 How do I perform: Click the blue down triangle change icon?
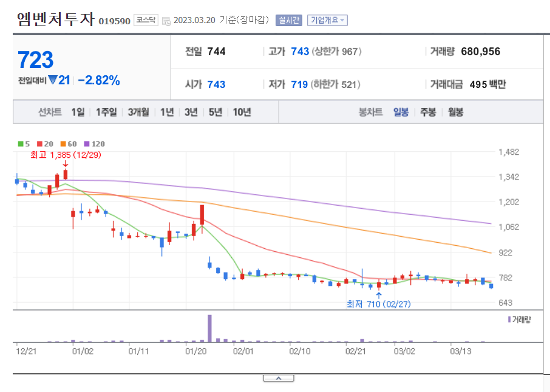click(53, 80)
